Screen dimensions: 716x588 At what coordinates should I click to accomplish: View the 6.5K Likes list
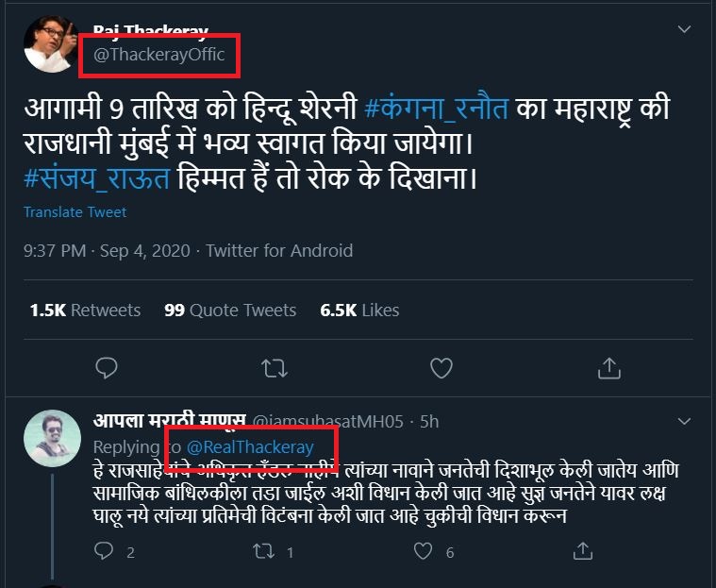click(x=359, y=310)
